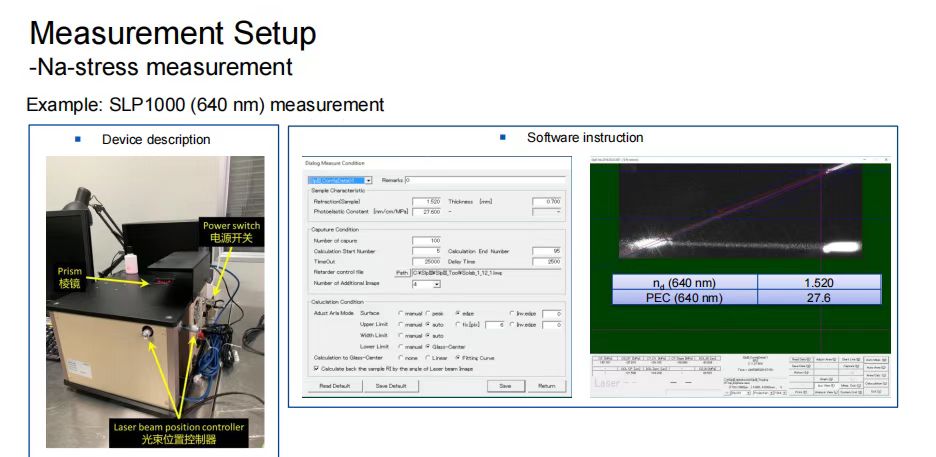Open the SlpB ConfigDetail dropdown
This screenshot has width=936, height=457.
pos(369,180)
